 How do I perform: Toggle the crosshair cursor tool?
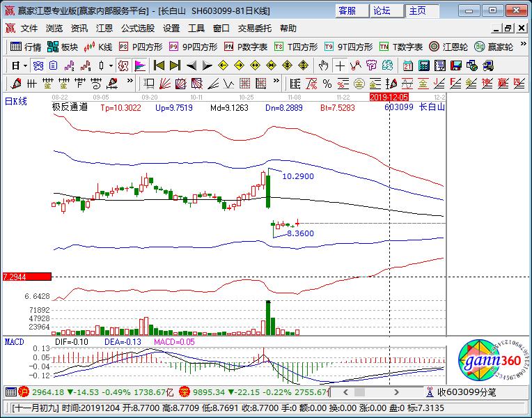(x=340, y=65)
